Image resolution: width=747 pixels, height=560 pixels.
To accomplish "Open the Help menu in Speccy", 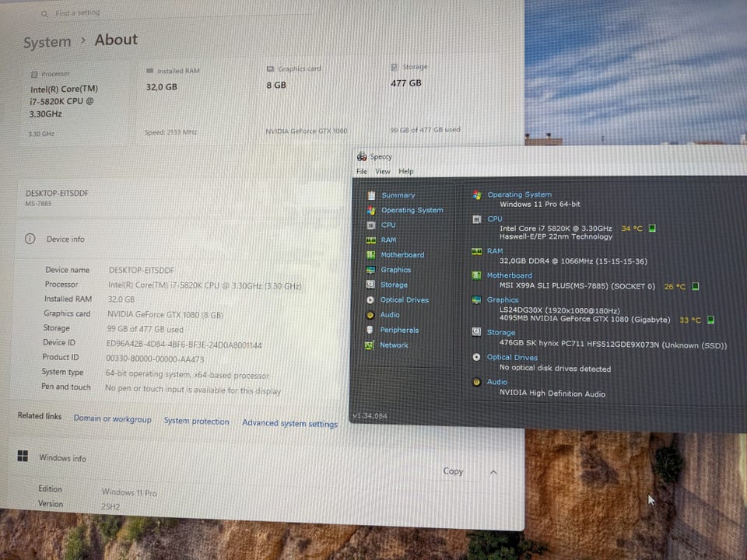I will [x=406, y=171].
